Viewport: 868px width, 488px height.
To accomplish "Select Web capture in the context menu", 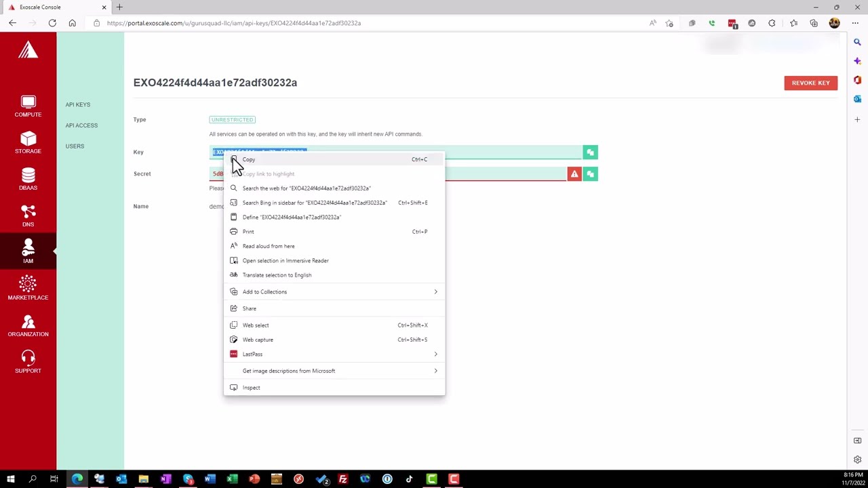I will [x=334, y=340].
